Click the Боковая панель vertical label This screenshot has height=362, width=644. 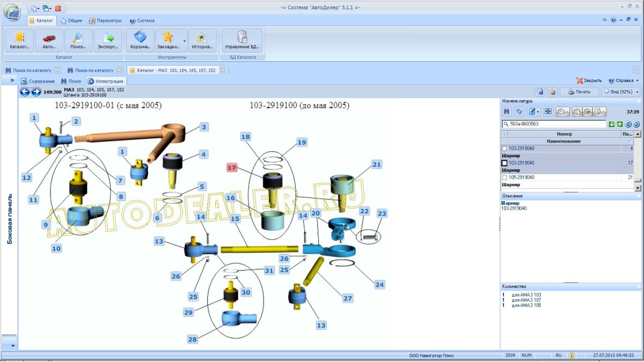click(x=10, y=218)
